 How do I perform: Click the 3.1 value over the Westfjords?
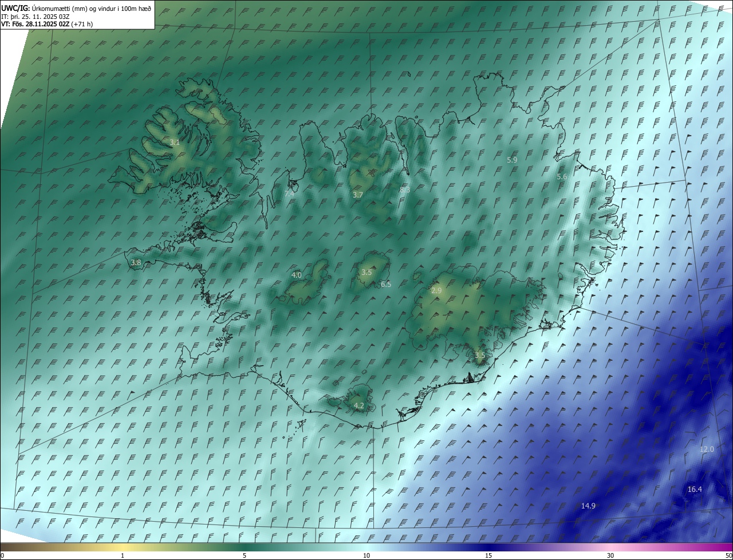[x=175, y=142]
